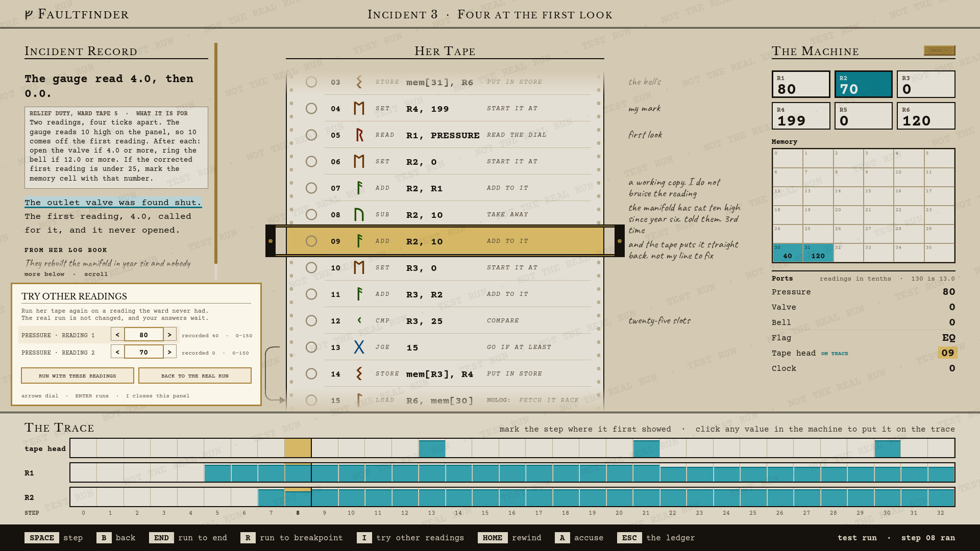Screen dimensions: 980x551
Task: Click the step 8 cell in tape head trace
Action: point(298,448)
